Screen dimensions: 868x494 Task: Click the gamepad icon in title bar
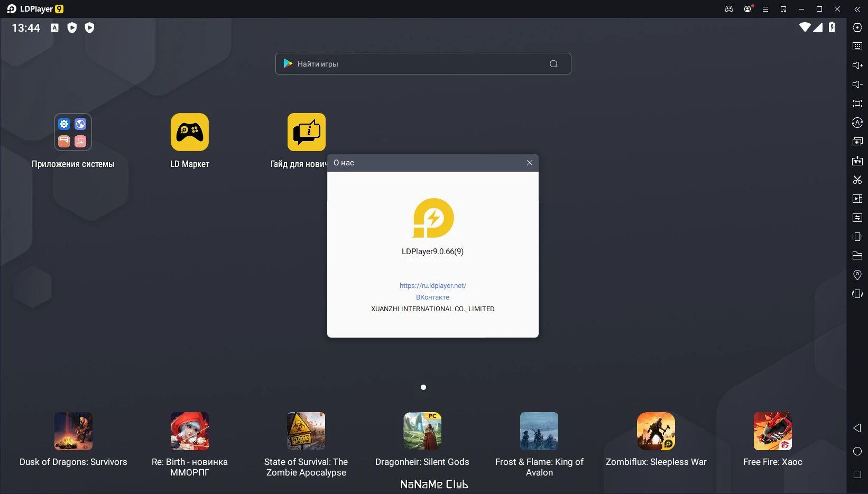[729, 9]
